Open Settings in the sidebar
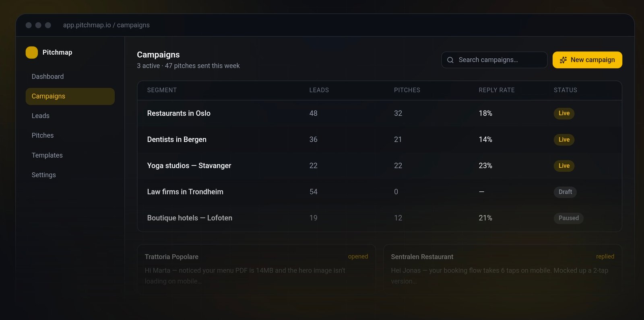The height and width of the screenshot is (320, 644). [x=70, y=175]
